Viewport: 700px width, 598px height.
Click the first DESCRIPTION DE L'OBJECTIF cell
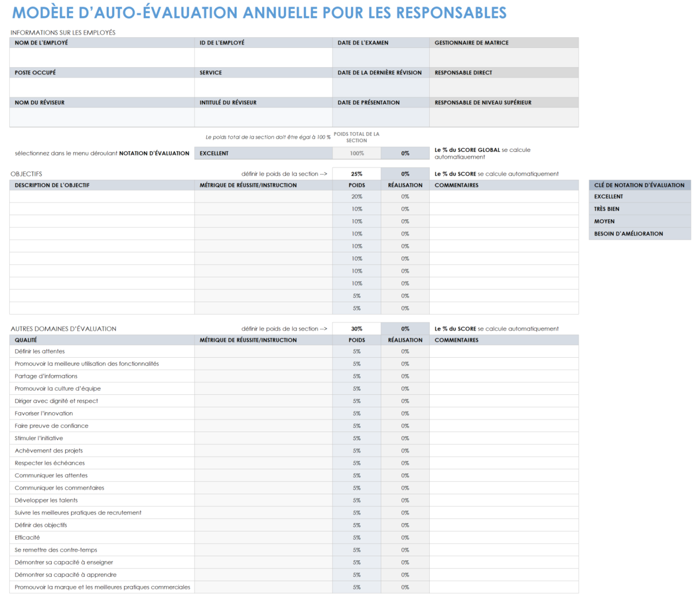point(102,196)
